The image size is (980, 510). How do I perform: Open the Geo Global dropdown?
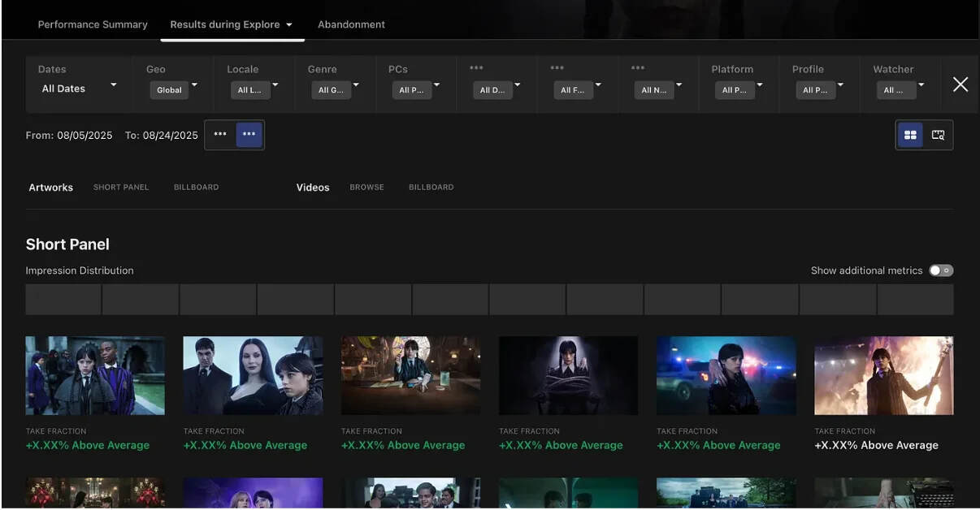click(173, 90)
